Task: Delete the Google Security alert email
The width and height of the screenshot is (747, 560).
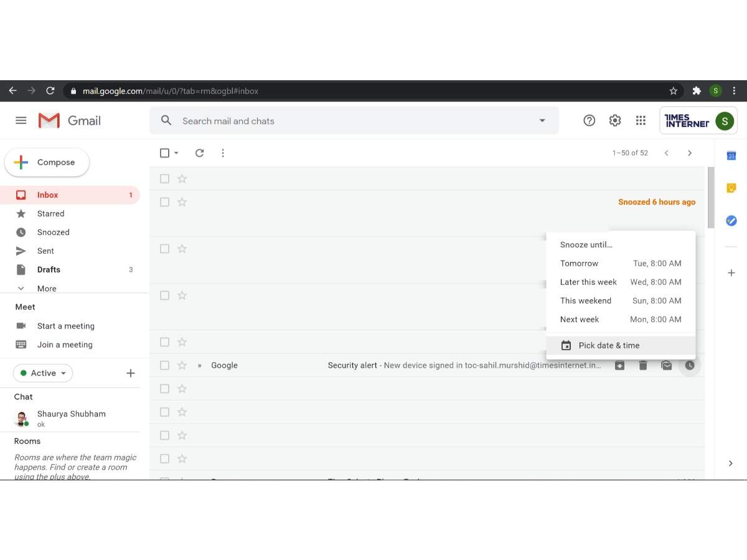Action: (643, 365)
